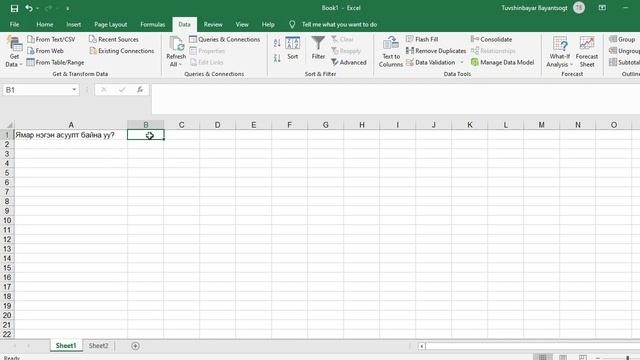Switch to Sheet2 tab
Image resolution: width=640 pixels, height=360 pixels.
pos(98,346)
